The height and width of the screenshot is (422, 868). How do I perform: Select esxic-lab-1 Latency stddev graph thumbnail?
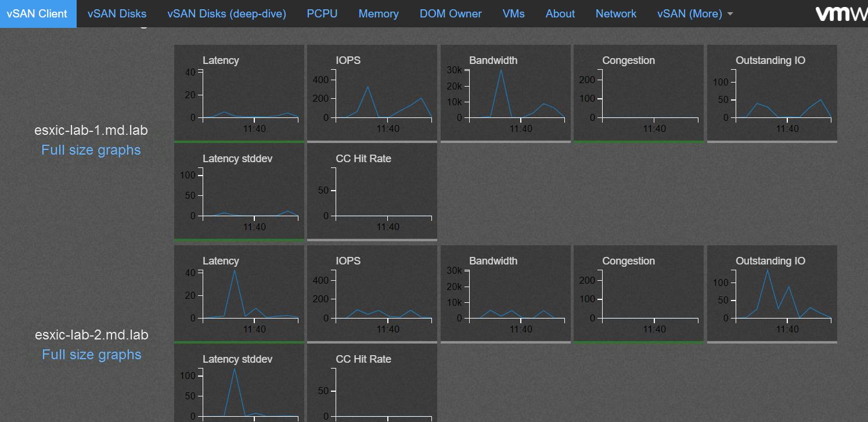239,192
